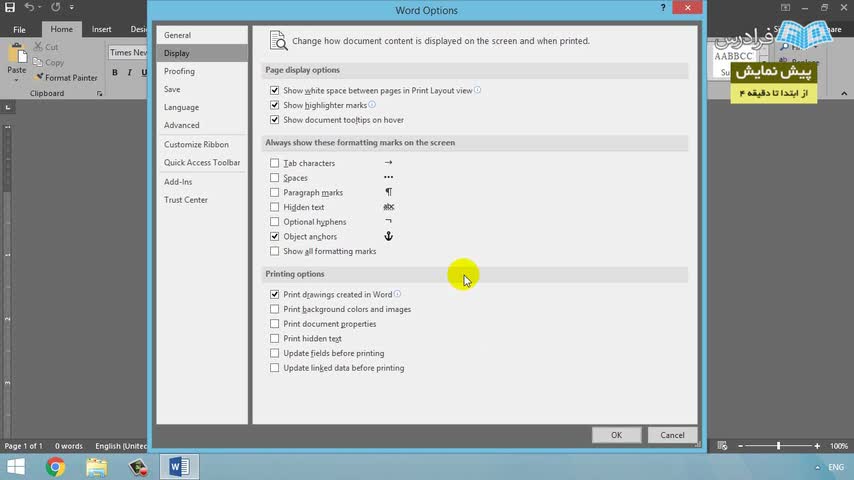Switch to the Home ribbon tab

tap(62, 29)
